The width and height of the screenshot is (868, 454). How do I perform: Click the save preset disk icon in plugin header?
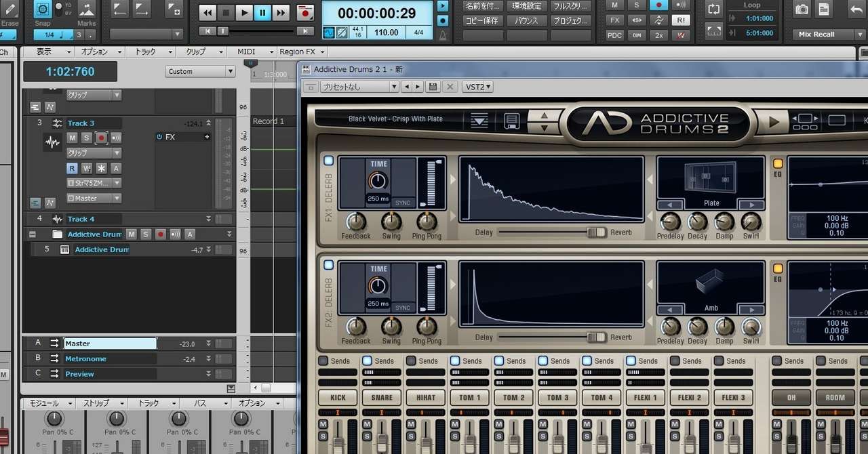click(432, 87)
